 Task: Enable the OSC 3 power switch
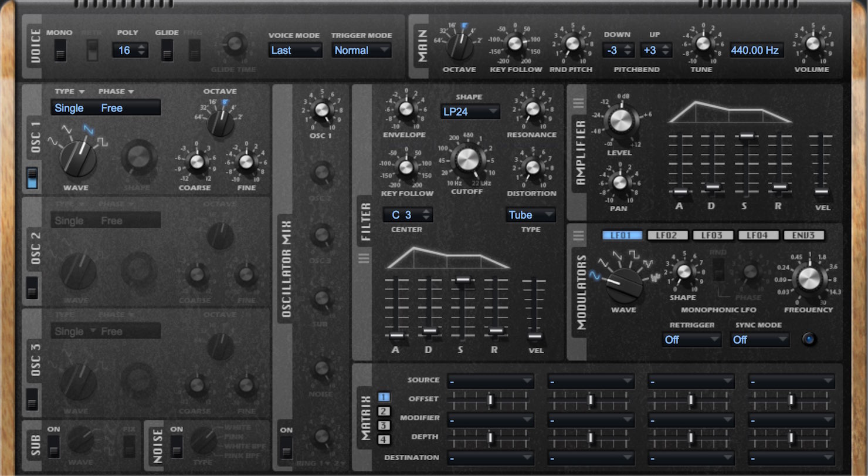32,400
